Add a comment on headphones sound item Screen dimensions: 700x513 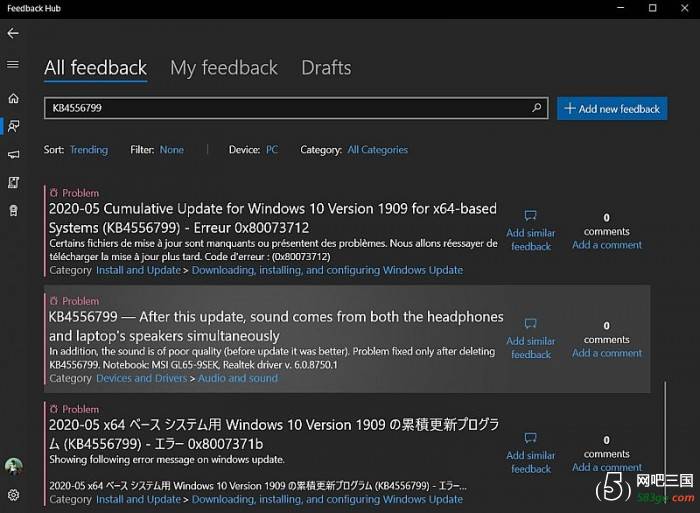point(607,353)
